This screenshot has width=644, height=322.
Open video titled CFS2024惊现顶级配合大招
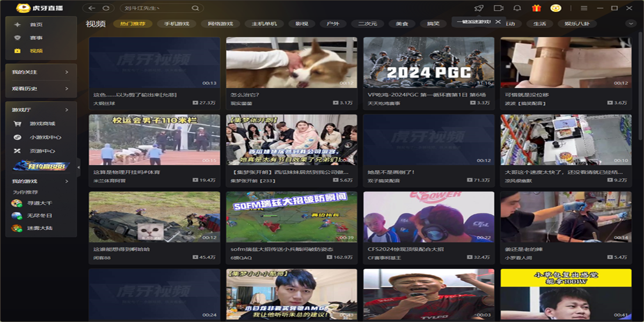406,250
